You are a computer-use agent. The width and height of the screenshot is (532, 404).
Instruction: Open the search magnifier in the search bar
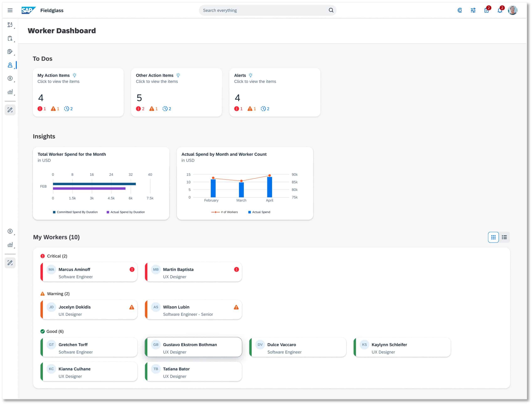point(331,10)
